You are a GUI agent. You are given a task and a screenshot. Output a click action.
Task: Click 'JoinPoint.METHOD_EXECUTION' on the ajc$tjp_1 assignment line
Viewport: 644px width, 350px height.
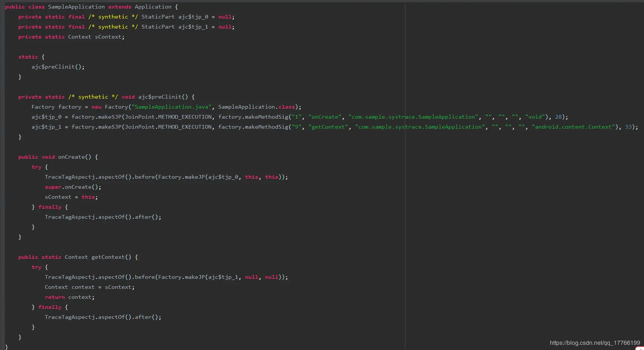click(x=168, y=127)
